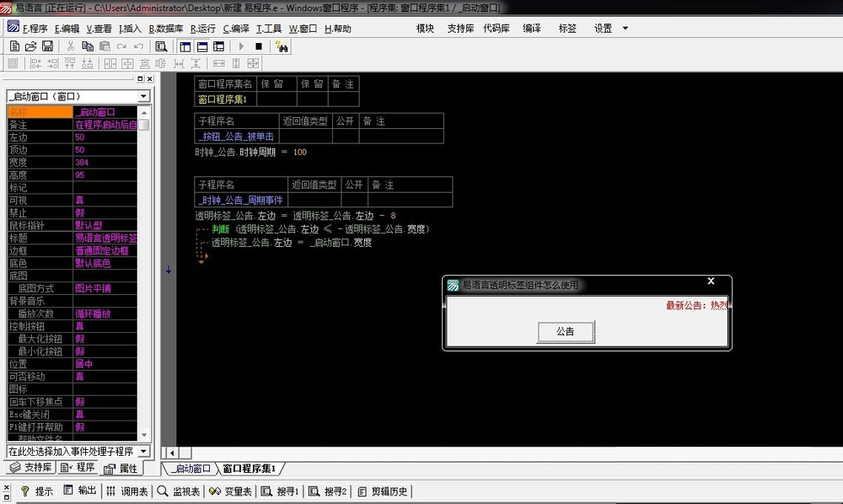Click the Undo arrow icon
843x504 pixels.
(139, 46)
